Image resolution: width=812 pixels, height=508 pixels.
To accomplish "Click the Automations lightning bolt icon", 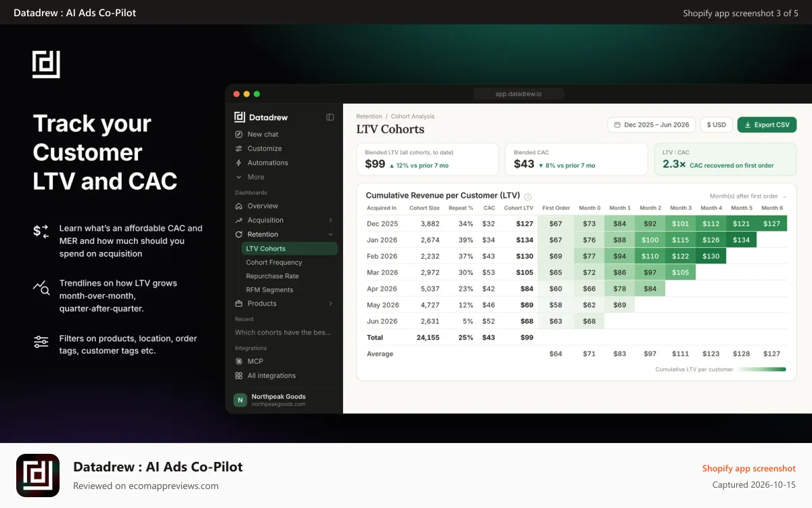I will [239, 163].
